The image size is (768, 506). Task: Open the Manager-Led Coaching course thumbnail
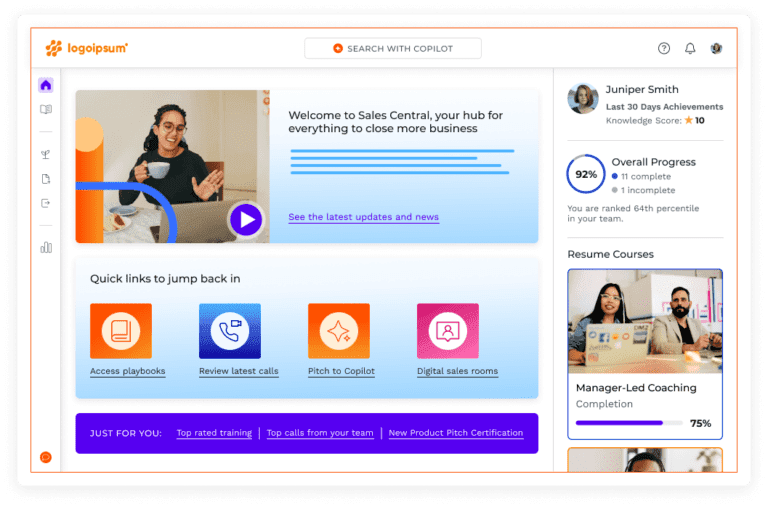[645, 322]
